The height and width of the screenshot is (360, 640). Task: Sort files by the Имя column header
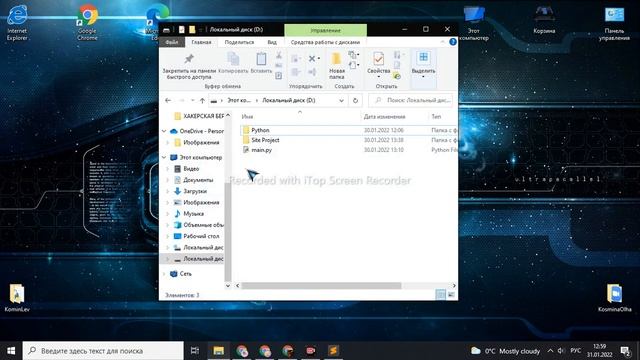[x=247, y=117]
